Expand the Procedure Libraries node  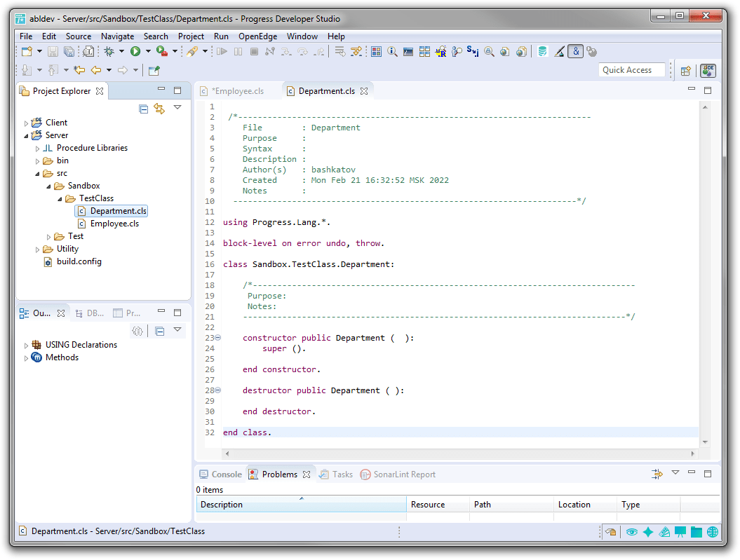(x=37, y=149)
